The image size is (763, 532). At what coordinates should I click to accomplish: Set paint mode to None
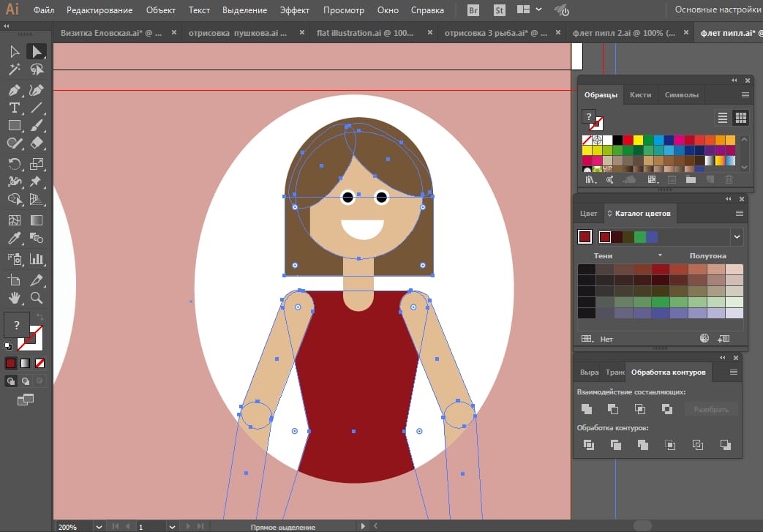coord(40,363)
